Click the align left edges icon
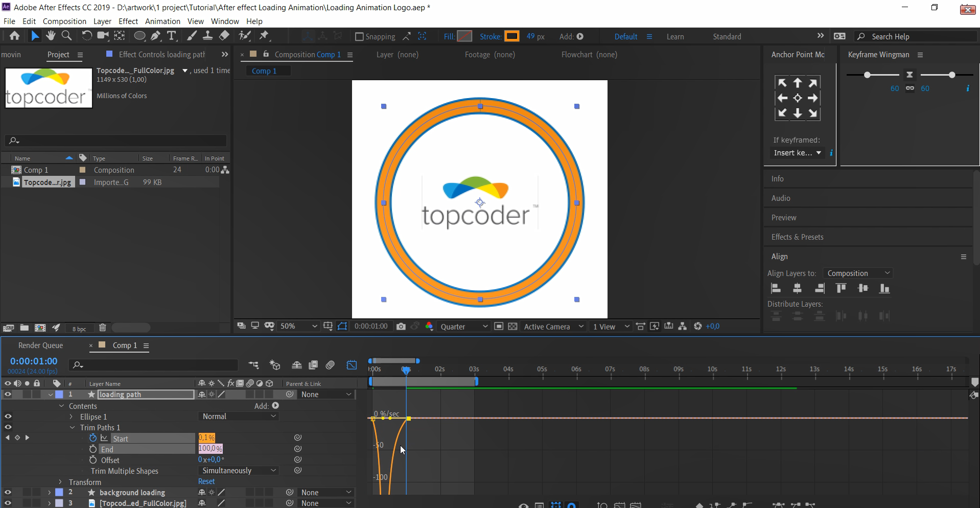Screen dimensions: 980x508 [x=776, y=288]
